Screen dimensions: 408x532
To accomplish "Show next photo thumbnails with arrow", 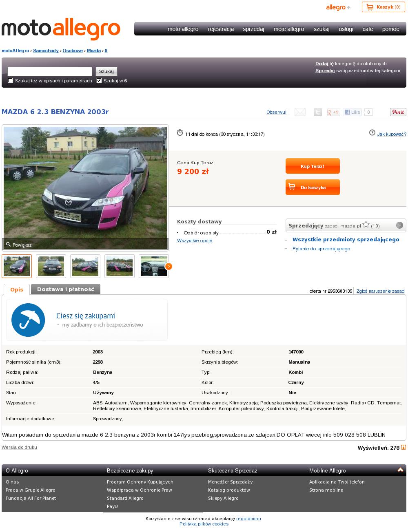I will [x=169, y=266].
